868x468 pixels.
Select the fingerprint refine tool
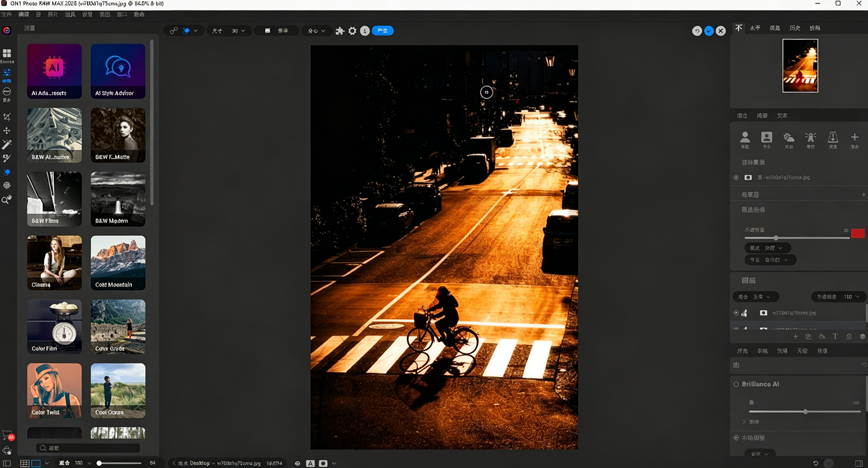coord(7,185)
